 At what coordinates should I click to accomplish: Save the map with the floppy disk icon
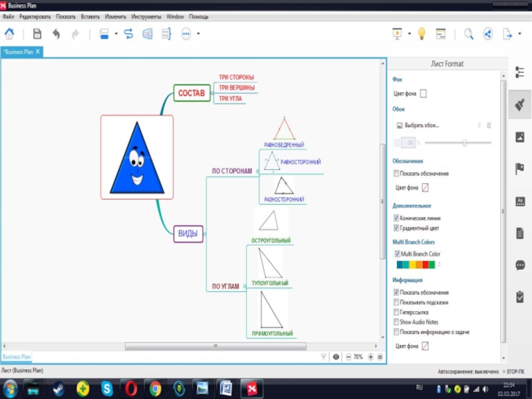click(x=37, y=34)
